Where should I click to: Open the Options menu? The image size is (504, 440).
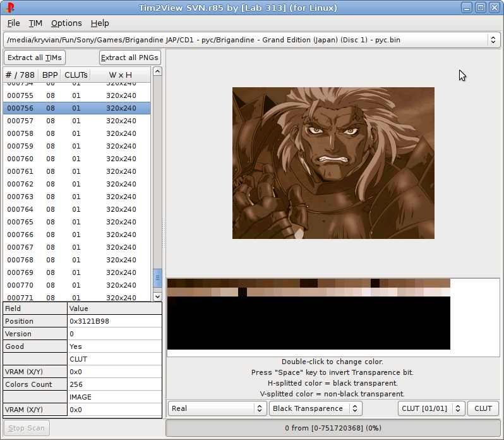pos(66,23)
